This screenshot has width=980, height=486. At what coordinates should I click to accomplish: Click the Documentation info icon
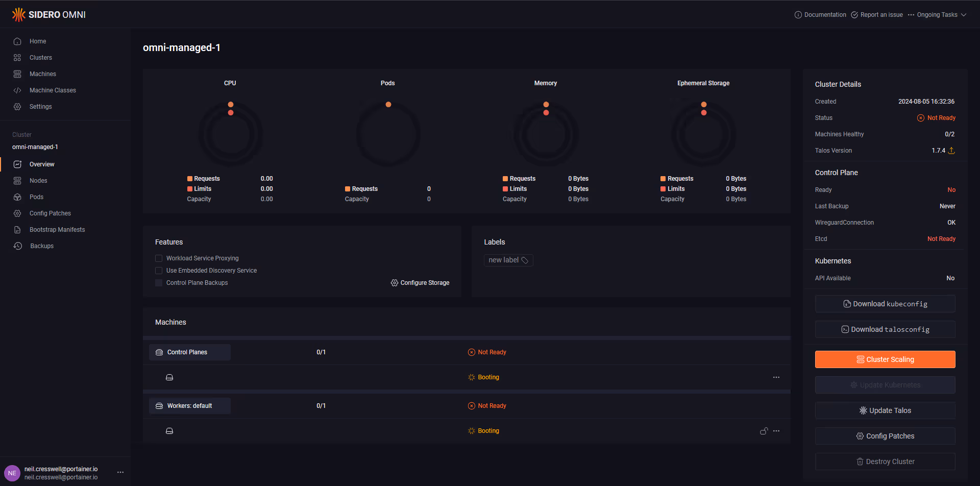(798, 15)
